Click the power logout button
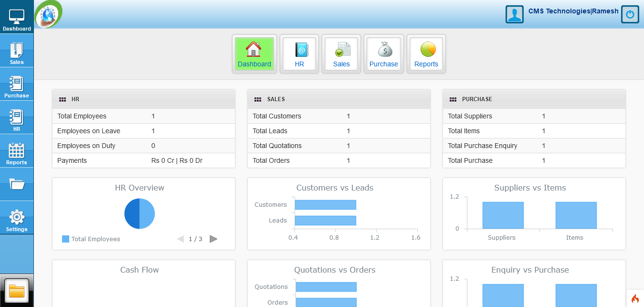This screenshot has height=307, width=644. pyautogui.click(x=630, y=14)
